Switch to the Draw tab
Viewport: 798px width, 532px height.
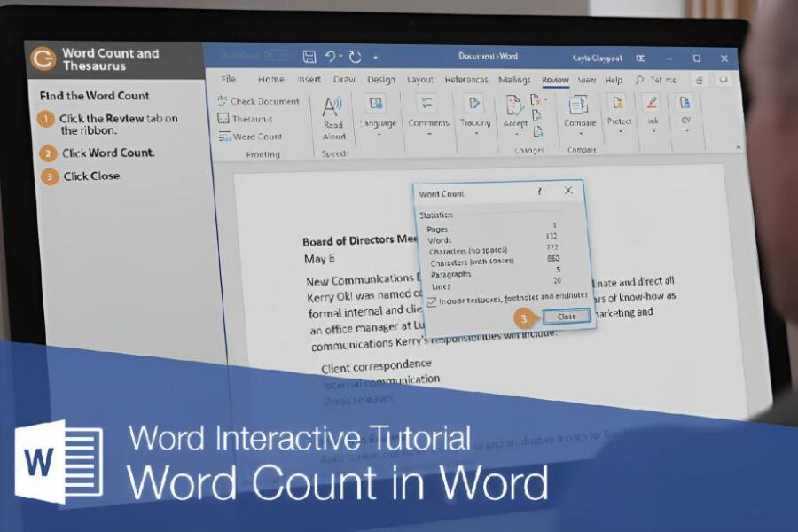[344, 80]
